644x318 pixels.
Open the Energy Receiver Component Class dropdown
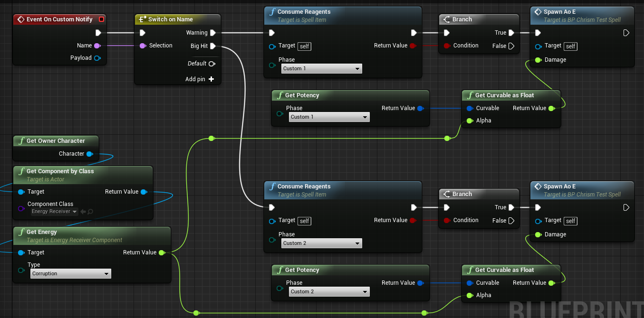54,212
